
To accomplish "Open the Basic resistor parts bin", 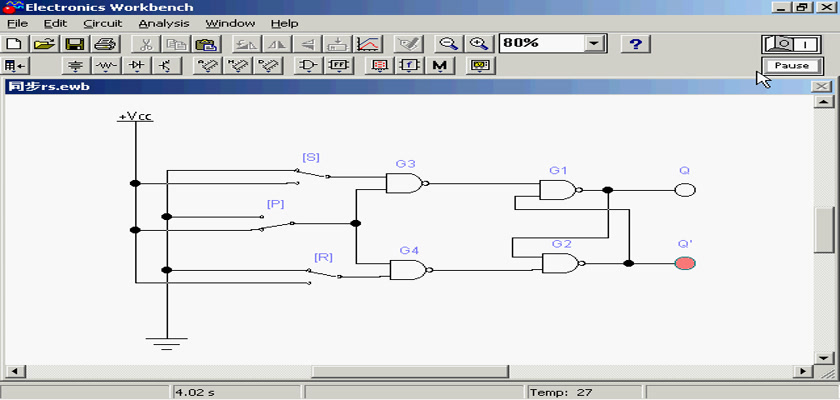I will pos(107,66).
